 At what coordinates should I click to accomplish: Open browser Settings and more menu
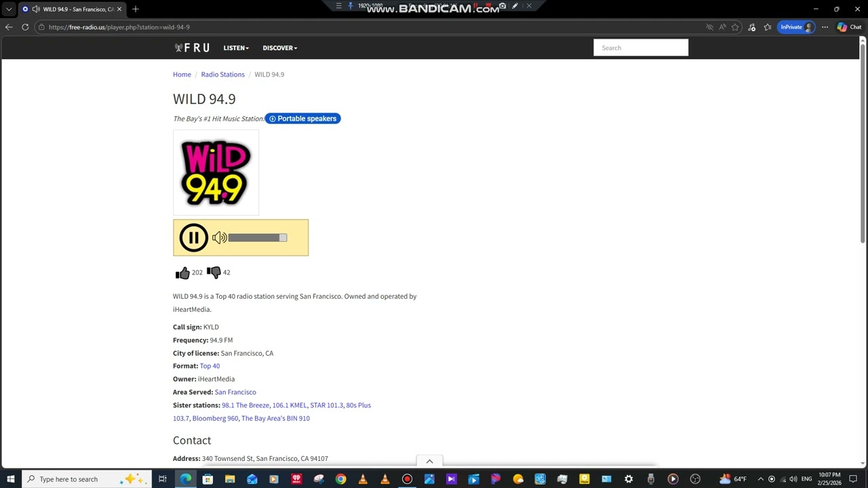click(825, 27)
